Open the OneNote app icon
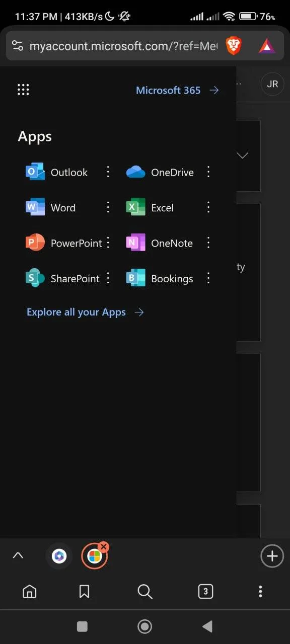 click(x=135, y=243)
